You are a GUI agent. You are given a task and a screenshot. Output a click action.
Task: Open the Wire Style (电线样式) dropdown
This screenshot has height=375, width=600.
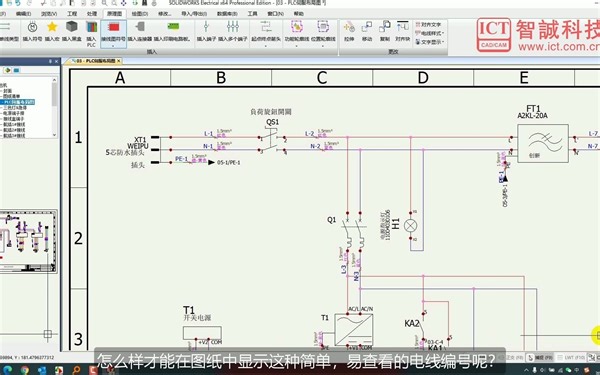click(430, 33)
